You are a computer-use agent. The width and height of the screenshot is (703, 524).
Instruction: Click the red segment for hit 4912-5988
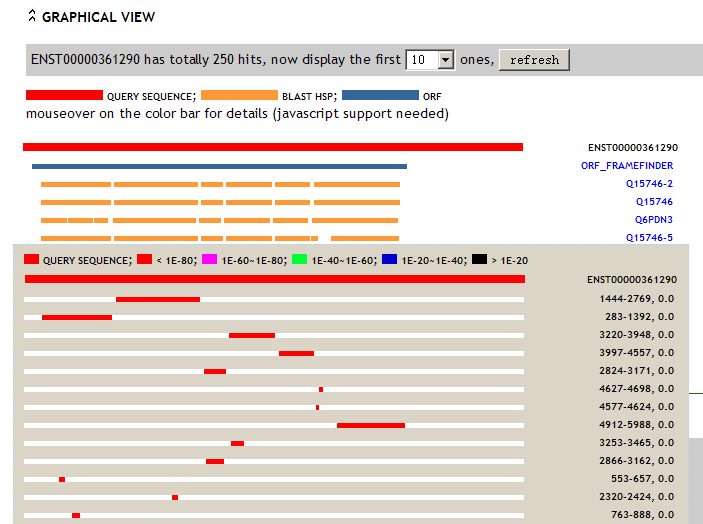[x=371, y=425]
